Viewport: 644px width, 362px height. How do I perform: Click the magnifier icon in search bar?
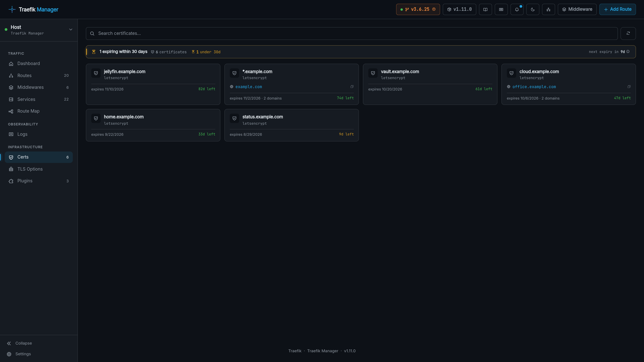[92, 34]
